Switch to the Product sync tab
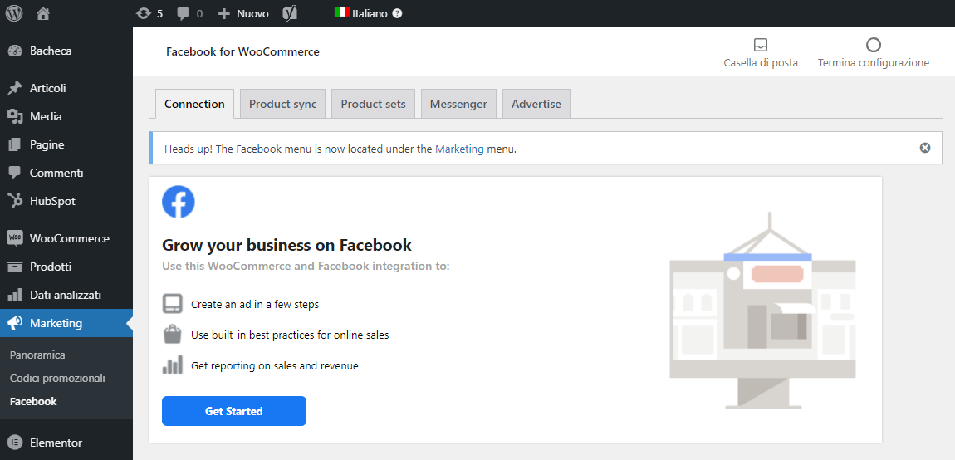 coord(283,104)
